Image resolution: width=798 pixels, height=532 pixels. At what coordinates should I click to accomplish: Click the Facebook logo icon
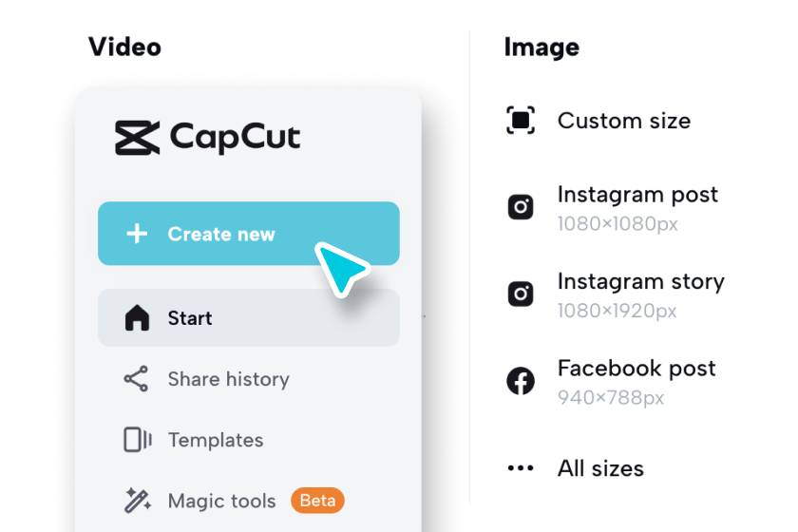(520, 381)
